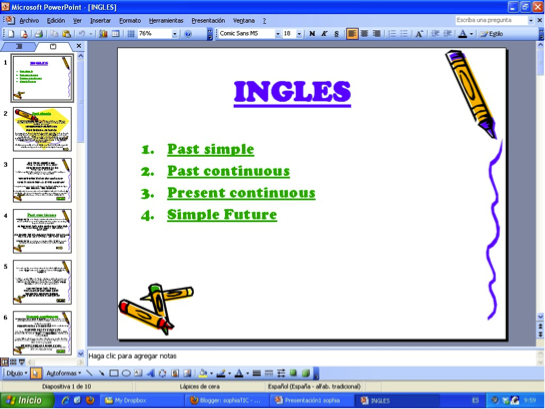
Task: Expand the Comic Sans MS font dropdown
Action: (x=277, y=34)
